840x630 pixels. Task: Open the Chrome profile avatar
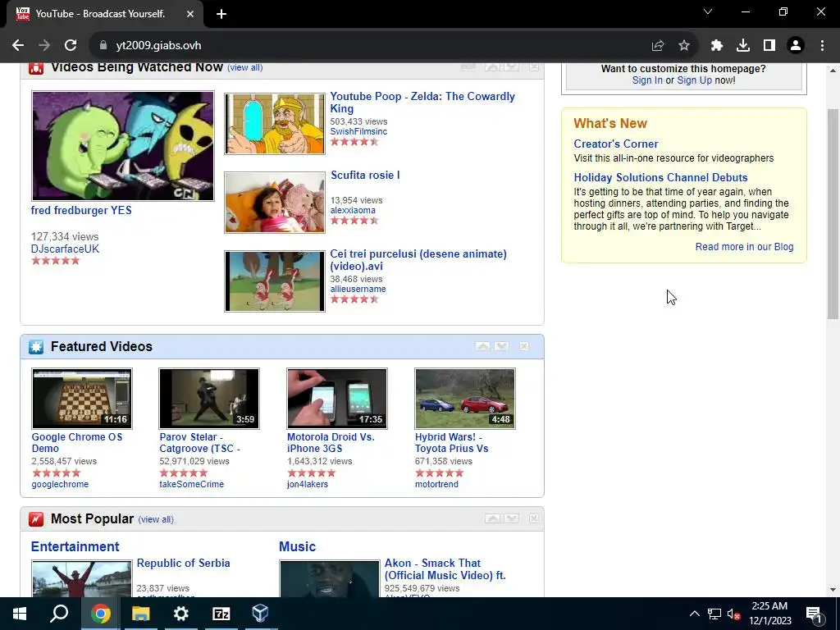coord(796,46)
